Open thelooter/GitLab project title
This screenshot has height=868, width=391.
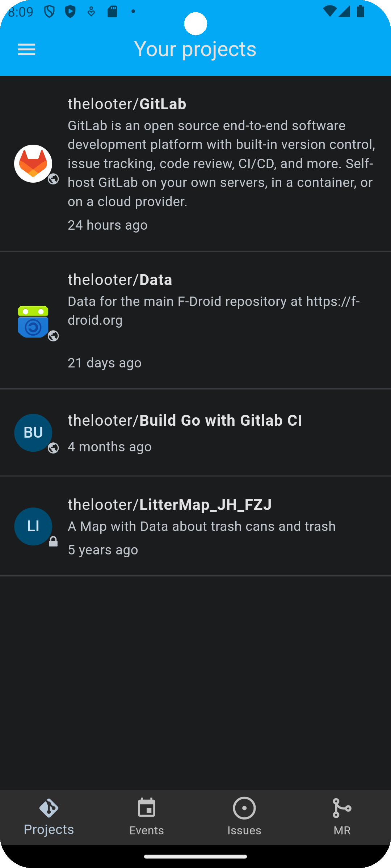click(127, 104)
